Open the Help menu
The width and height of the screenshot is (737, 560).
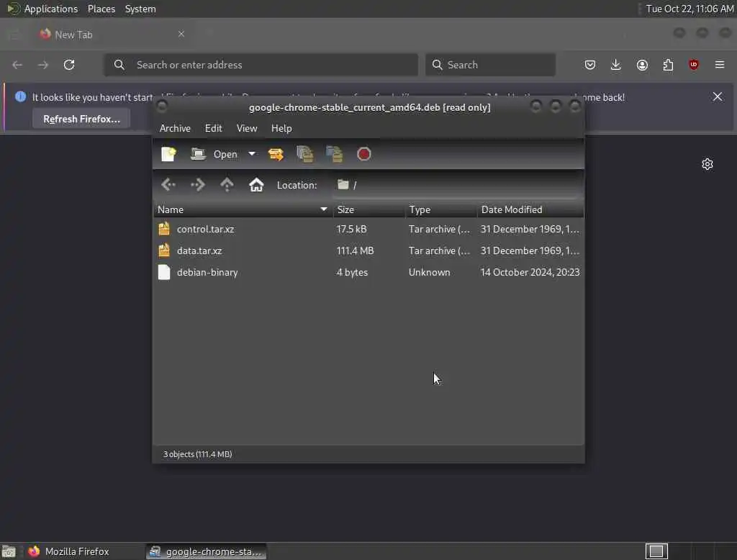point(281,128)
